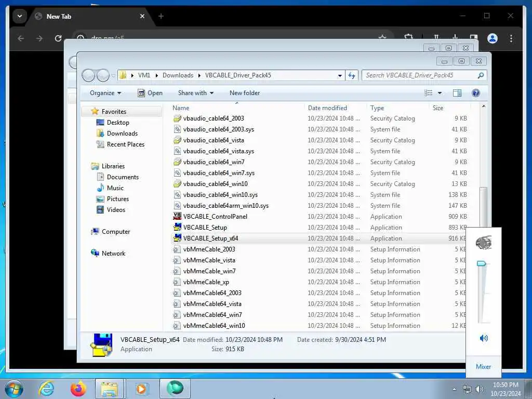Toggle the preview pane icon
Screen dimensions: 532x399
457,93
